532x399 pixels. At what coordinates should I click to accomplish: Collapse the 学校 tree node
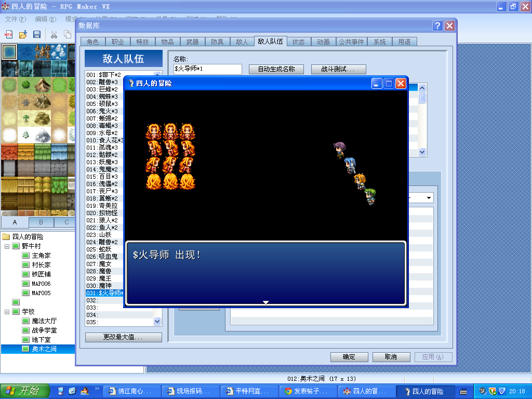pos(7,312)
